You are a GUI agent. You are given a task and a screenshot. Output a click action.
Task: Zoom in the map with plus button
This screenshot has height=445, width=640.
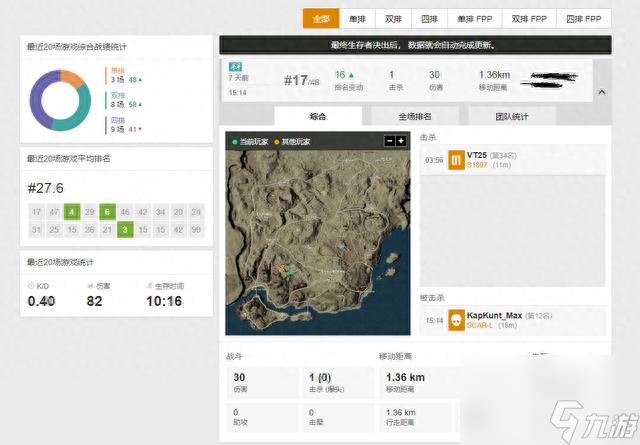coord(401,141)
